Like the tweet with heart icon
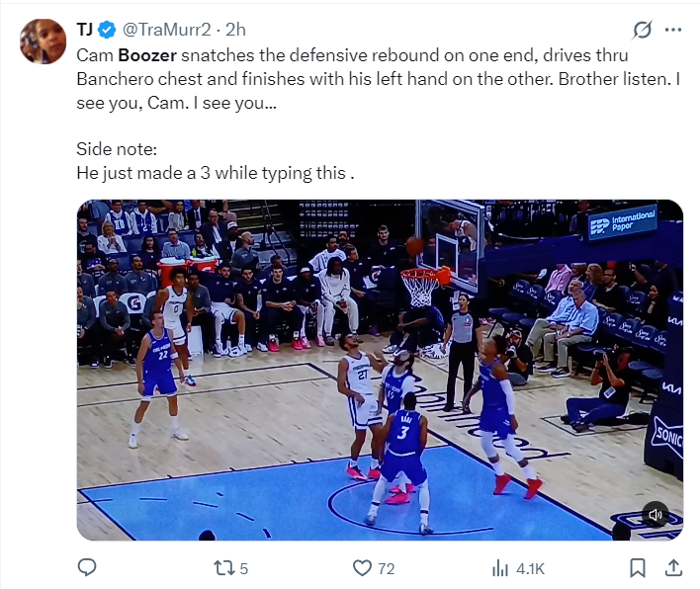This screenshot has height=589, width=700. point(362,568)
